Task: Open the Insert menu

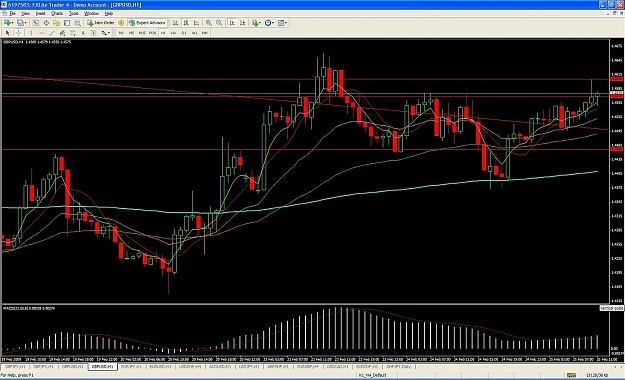Action: click(x=40, y=13)
